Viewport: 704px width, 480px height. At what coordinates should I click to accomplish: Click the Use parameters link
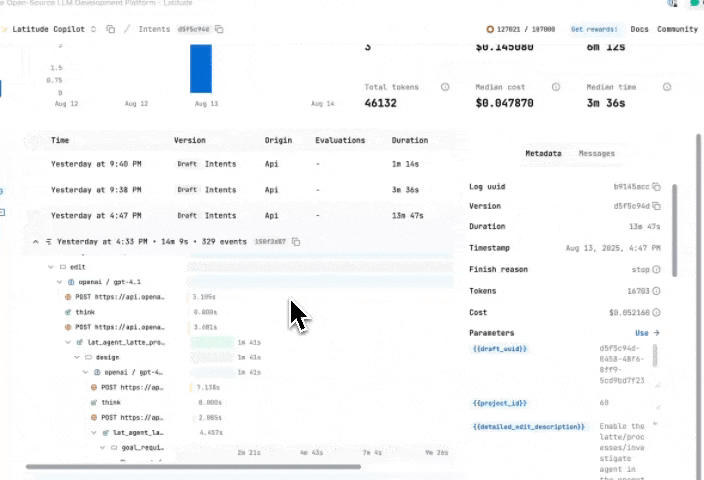point(647,333)
